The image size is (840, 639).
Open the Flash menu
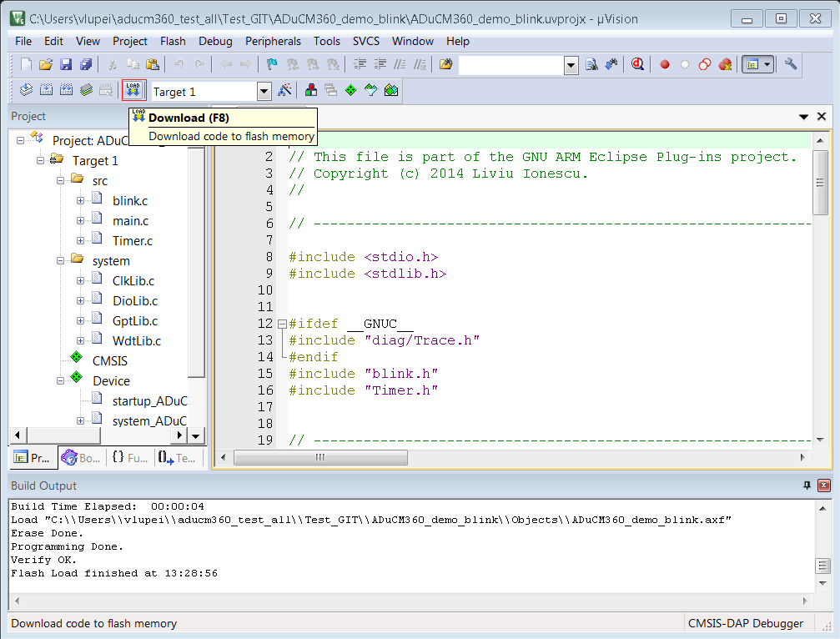click(x=173, y=41)
